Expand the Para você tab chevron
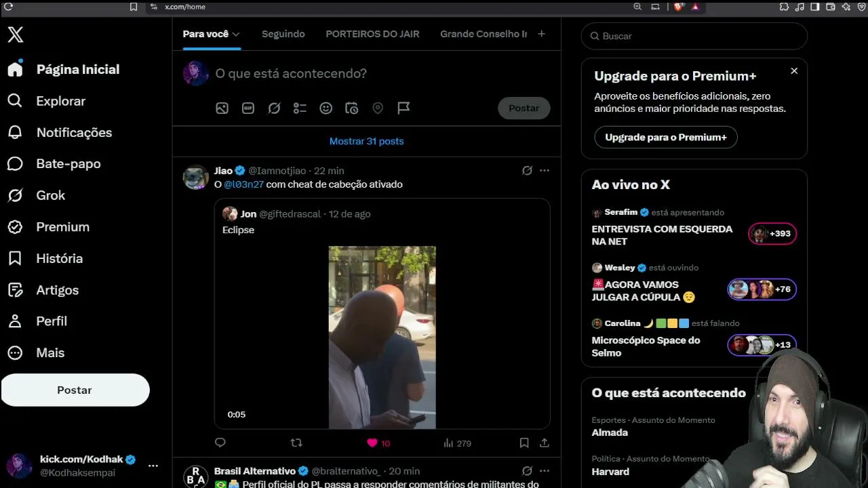868x488 pixels. click(236, 34)
